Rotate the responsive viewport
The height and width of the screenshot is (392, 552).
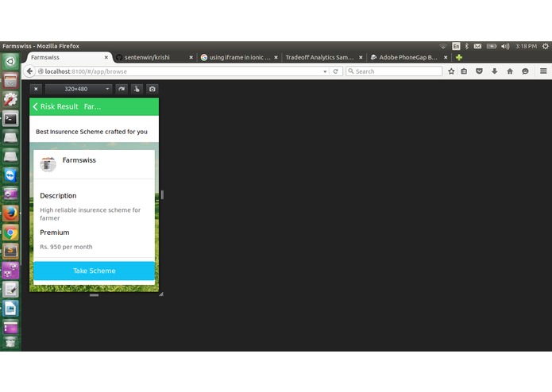tap(122, 89)
